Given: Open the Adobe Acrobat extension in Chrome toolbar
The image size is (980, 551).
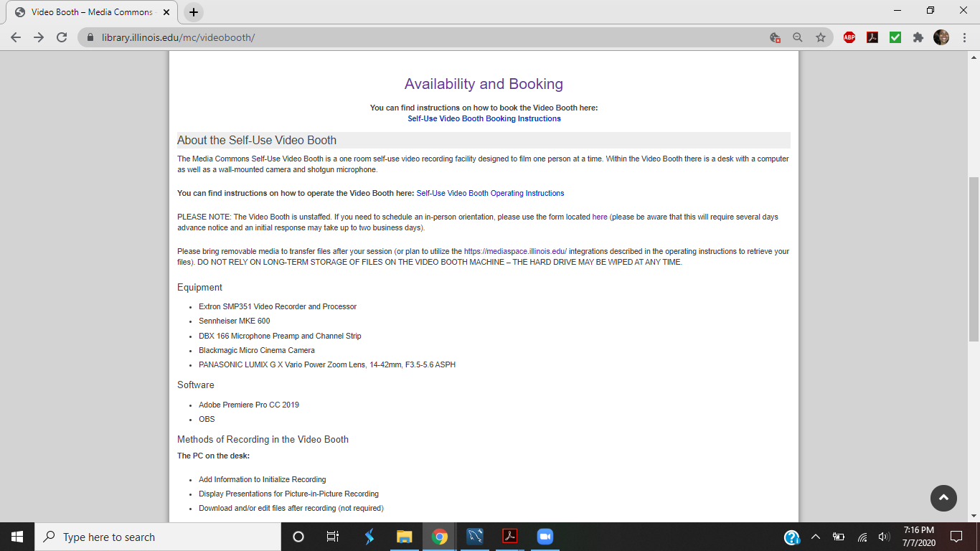Looking at the screenshot, I should [872, 37].
